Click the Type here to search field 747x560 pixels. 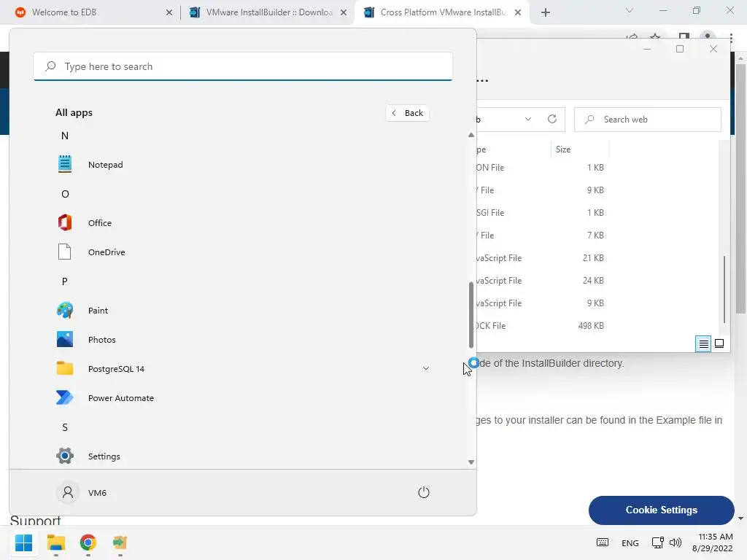[243, 66]
